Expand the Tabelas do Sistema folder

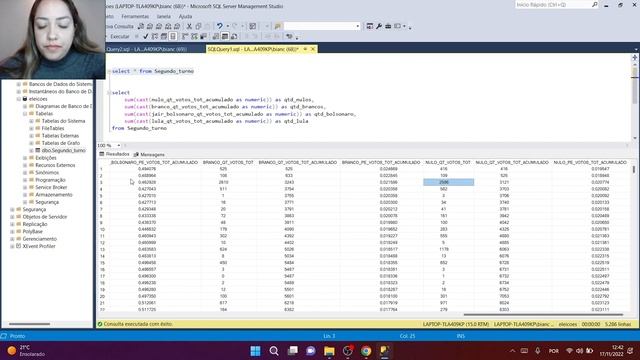point(31,121)
